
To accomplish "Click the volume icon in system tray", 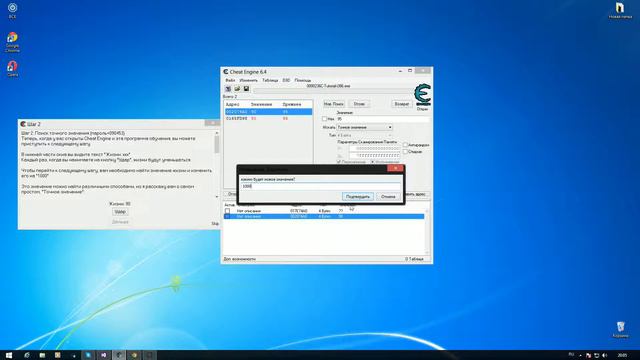I will [604, 355].
